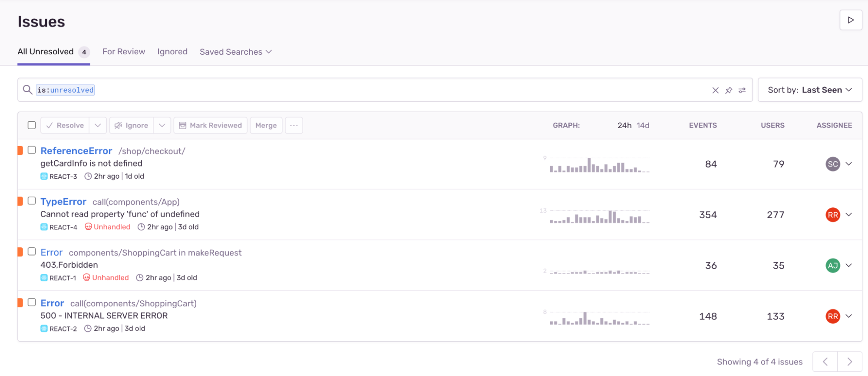This screenshot has width=868, height=376.
Task: Open the more actions ellipsis button
Action: click(294, 125)
